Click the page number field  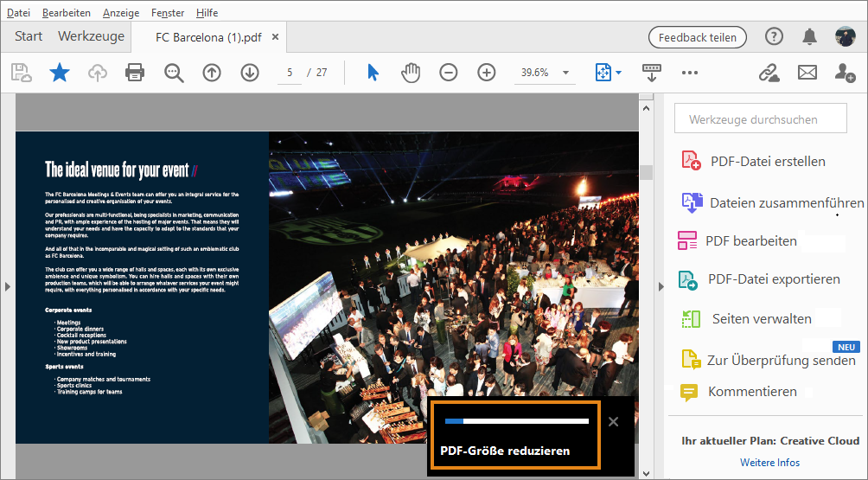[x=290, y=73]
